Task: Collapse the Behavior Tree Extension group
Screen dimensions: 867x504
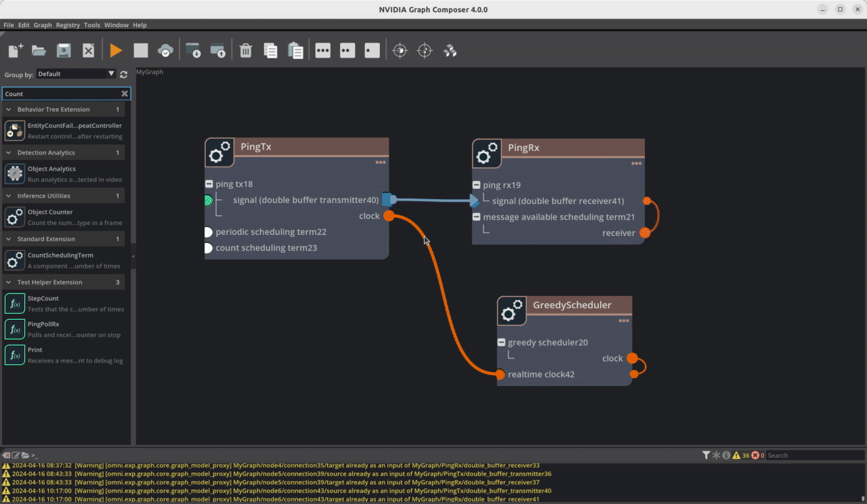Action: [9, 109]
